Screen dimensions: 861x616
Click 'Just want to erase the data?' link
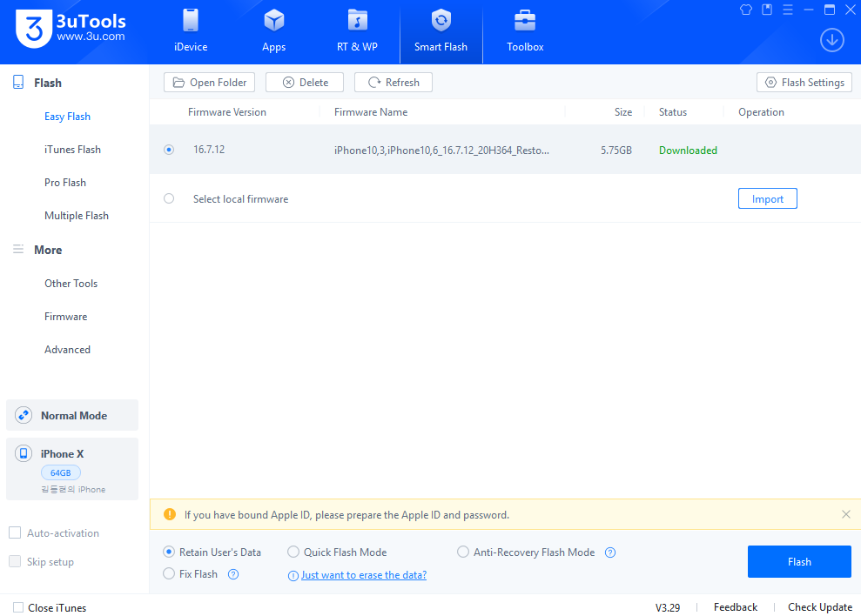pos(364,575)
